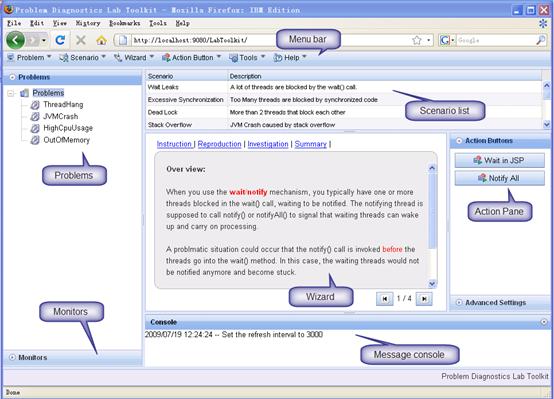554x399 pixels.
Task: Click the wizard text scroll down arrow
Action: (432, 284)
